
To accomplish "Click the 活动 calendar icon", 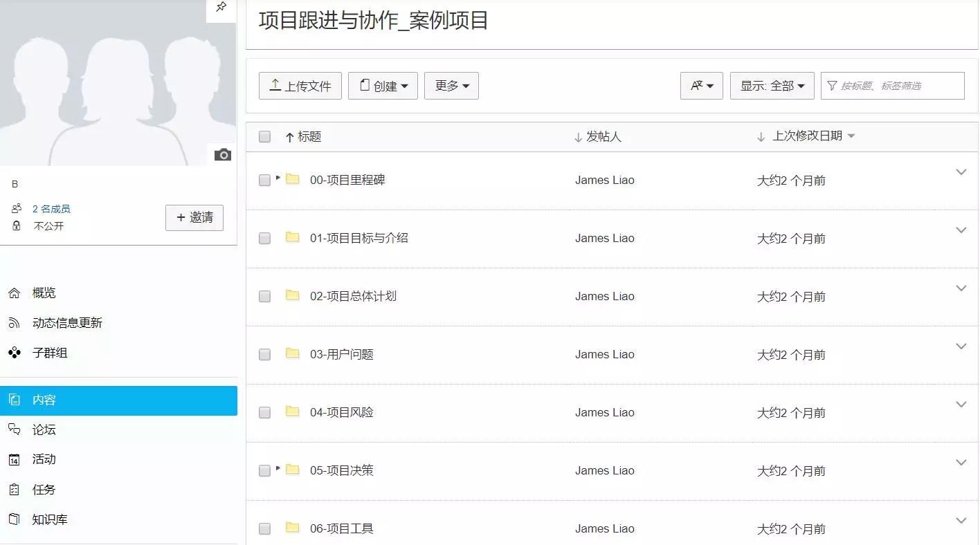I will (14, 459).
